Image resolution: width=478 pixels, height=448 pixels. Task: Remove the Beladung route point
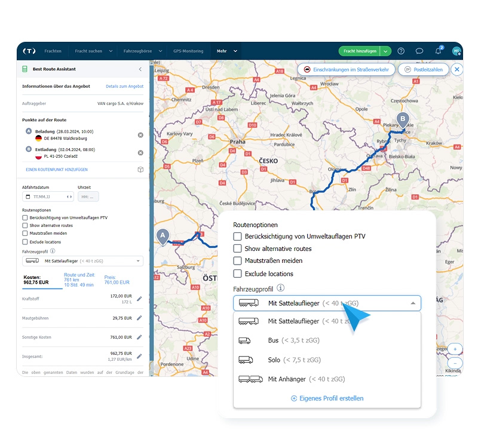click(140, 135)
